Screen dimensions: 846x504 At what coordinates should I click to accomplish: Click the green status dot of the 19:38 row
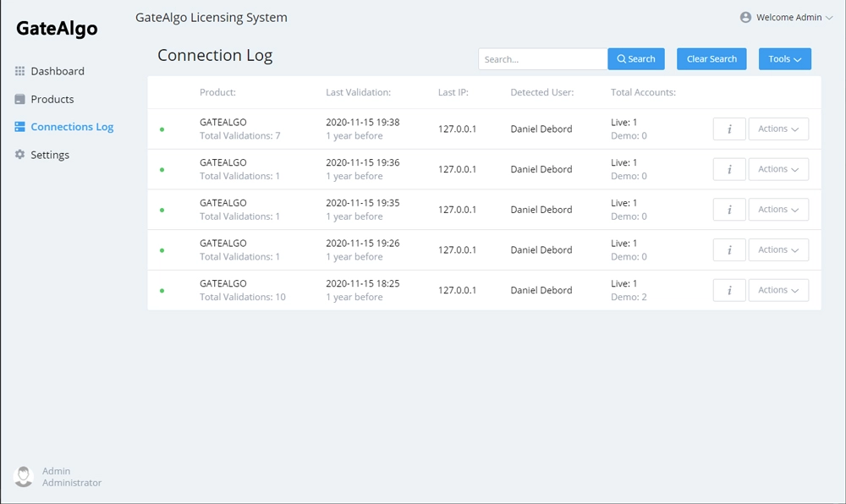(x=162, y=129)
